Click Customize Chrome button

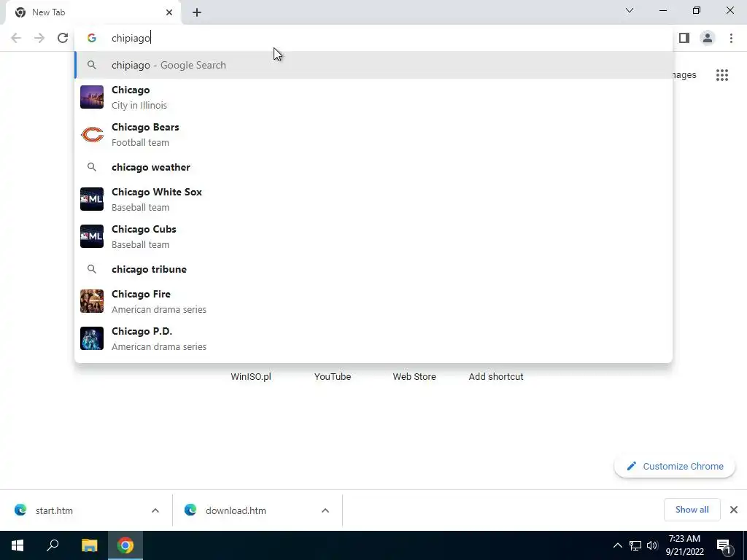[675, 467]
